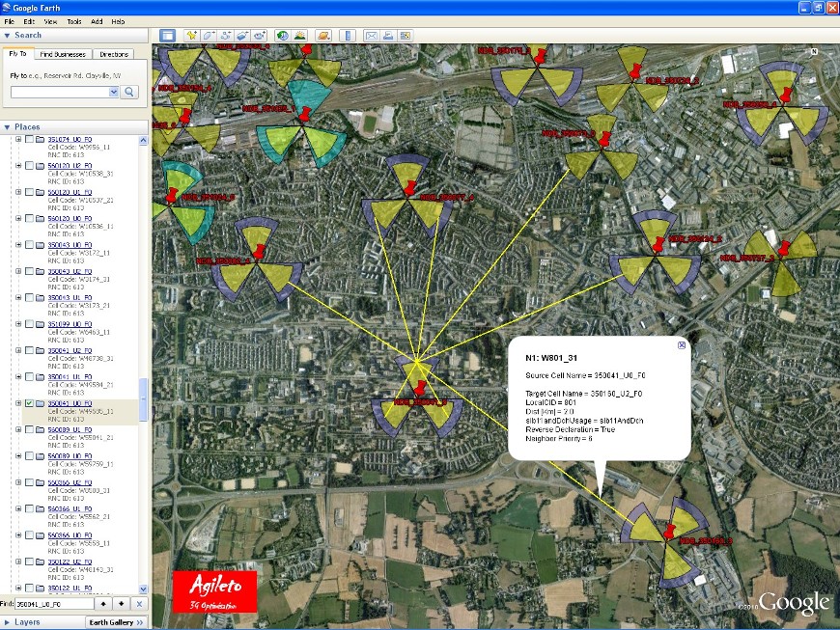Toggle the sunlight icon in toolbar
The width and height of the screenshot is (840, 630).
click(x=300, y=36)
